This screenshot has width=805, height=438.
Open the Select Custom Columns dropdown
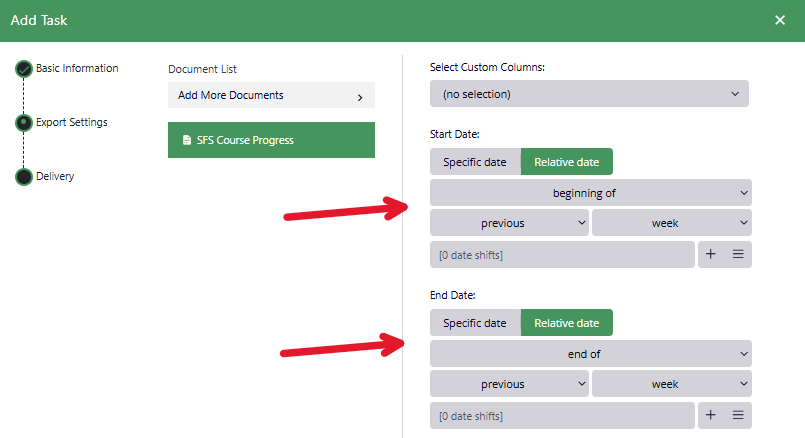(589, 94)
